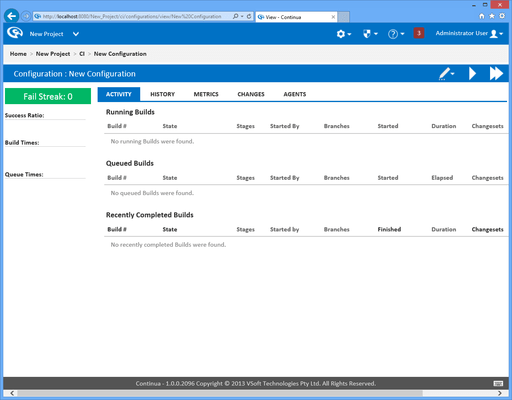Switch to the History tab
This screenshot has width=512, height=400.
tap(162, 94)
